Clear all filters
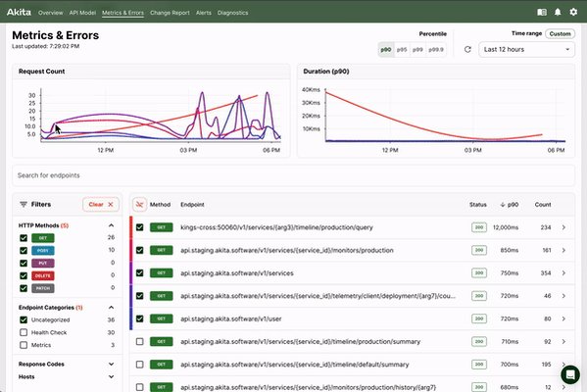Screen dimensions: 587x392 101,205
